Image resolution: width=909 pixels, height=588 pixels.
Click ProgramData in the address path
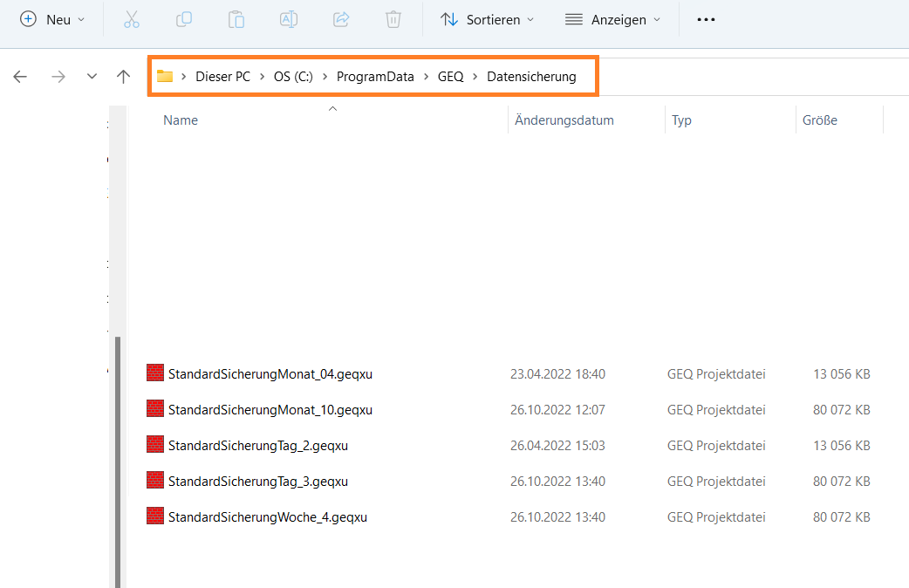click(375, 77)
